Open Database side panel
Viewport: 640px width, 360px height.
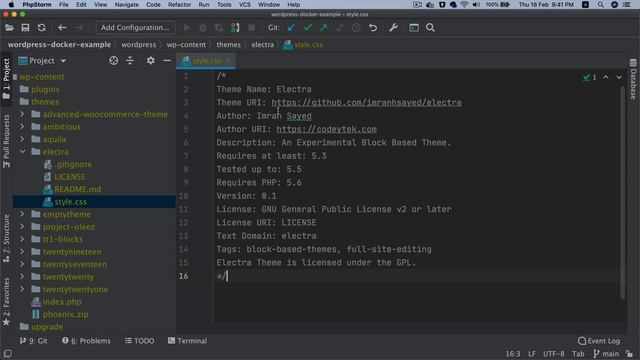[633, 79]
